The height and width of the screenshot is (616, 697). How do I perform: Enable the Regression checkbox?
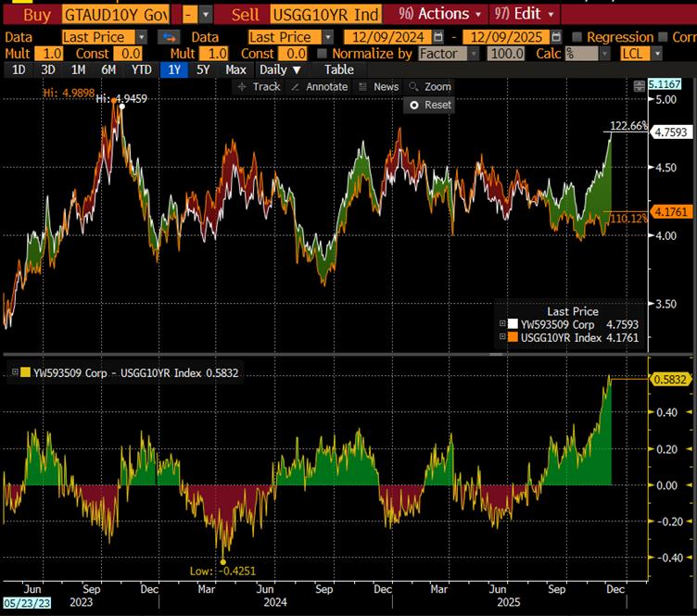(x=577, y=37)
